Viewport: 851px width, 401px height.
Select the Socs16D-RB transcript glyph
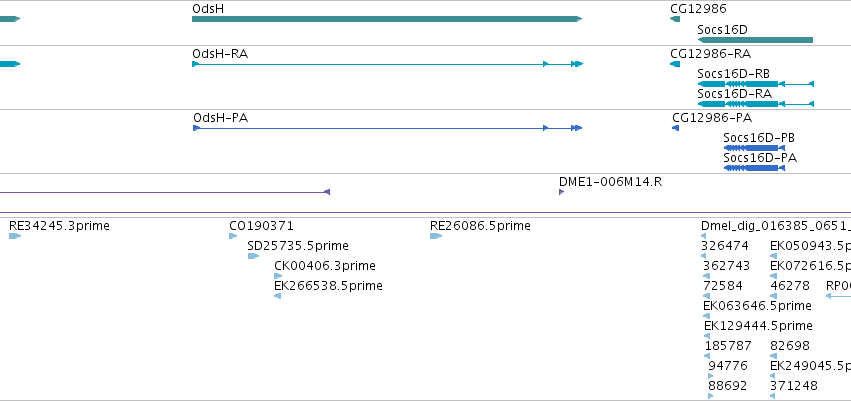point(755,84)
